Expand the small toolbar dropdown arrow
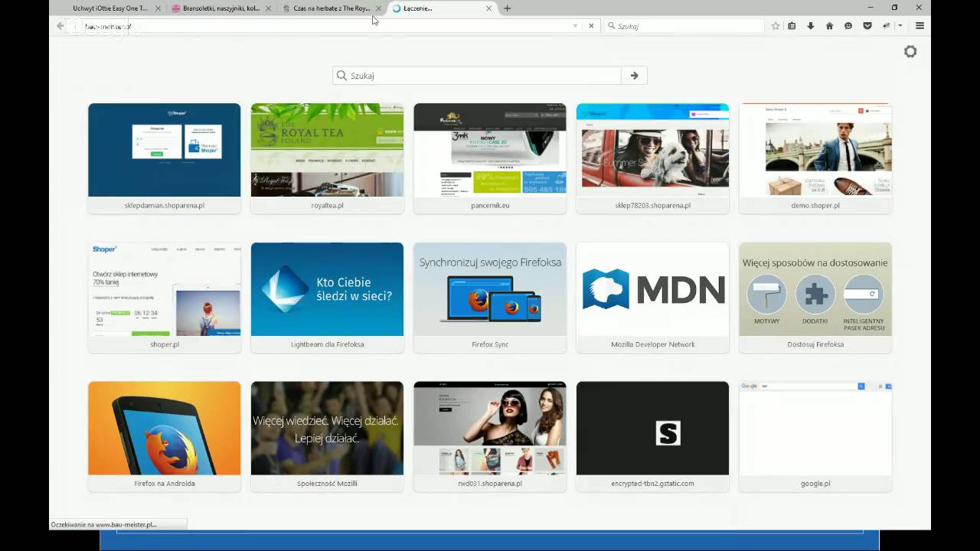The width and height of the screenshot is (980, 551). point(900,26)
